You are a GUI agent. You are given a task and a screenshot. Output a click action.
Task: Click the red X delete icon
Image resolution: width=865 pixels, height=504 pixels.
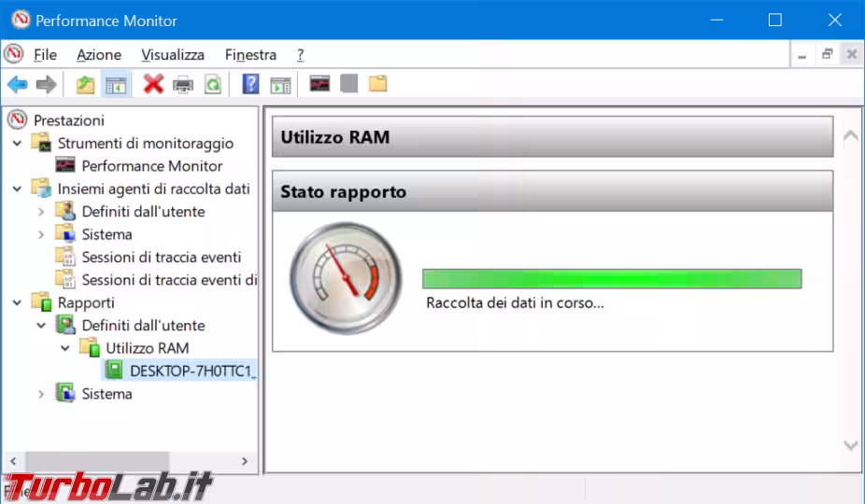[153, 84]
